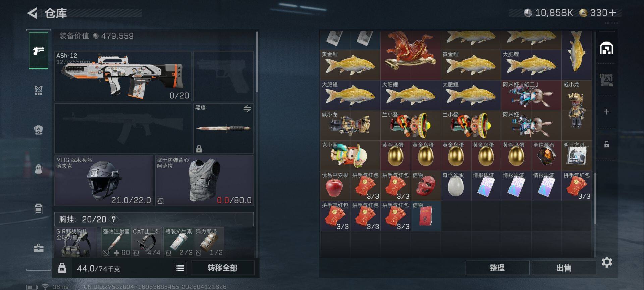Viewport: 644px width, 290px height.
Task: Click the 整理 sort button
Action: pos(497,268)
